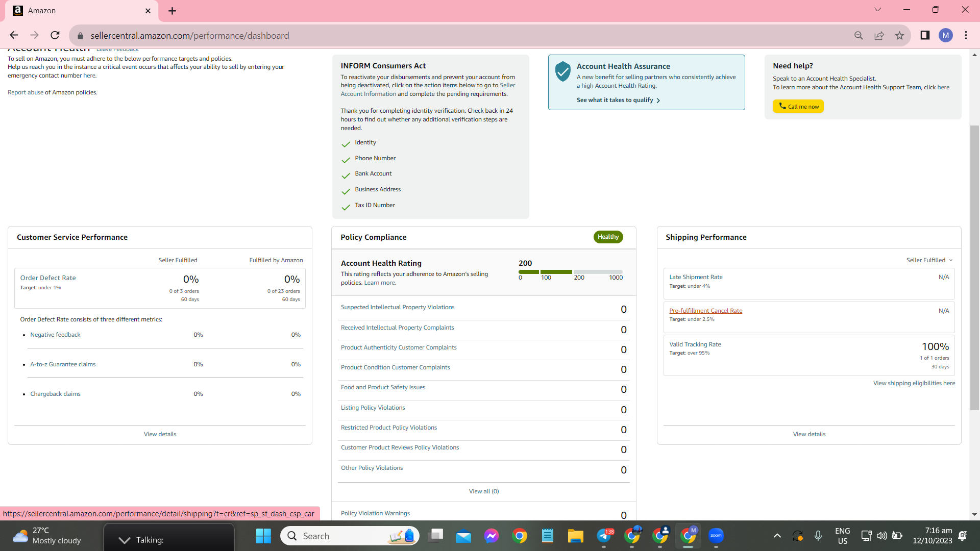
Task: Click the taskbar Search box
Action: click(350, 536)
